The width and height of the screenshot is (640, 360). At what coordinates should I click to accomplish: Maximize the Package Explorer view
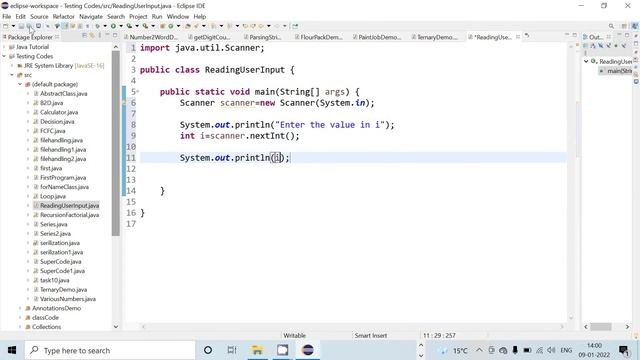(x=115, y=36)
